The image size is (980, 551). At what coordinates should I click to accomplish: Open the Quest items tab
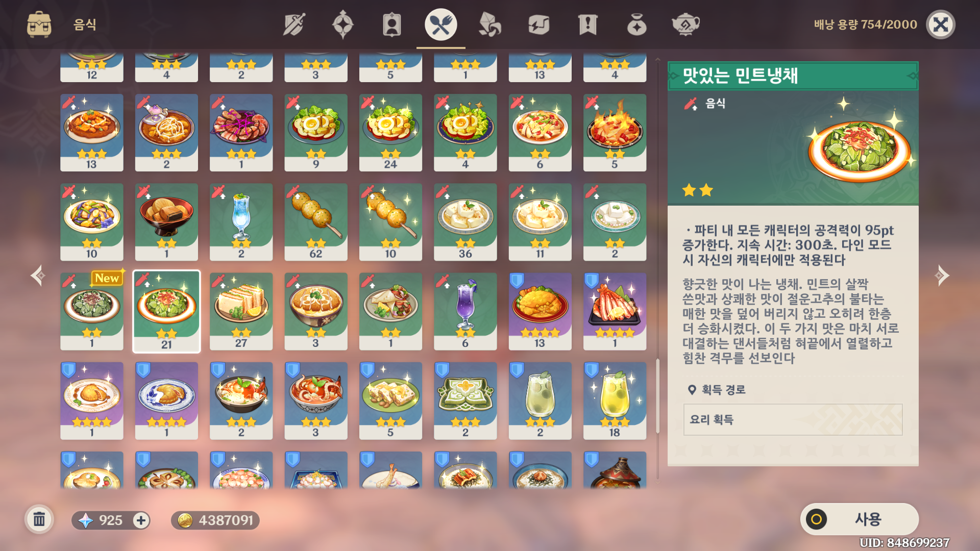coord(587,24)
